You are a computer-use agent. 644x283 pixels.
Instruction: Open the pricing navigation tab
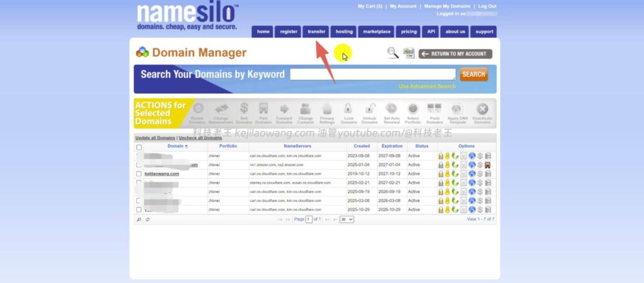(409, 31)
